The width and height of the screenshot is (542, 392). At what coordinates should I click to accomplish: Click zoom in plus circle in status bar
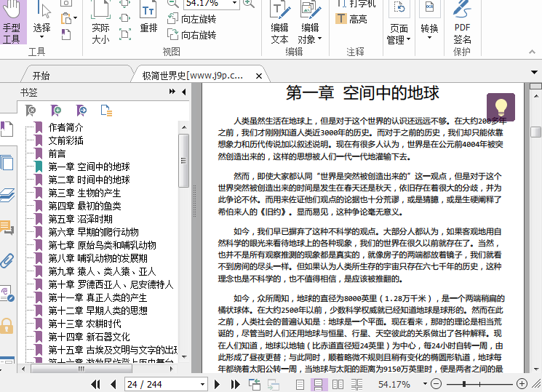522,384
